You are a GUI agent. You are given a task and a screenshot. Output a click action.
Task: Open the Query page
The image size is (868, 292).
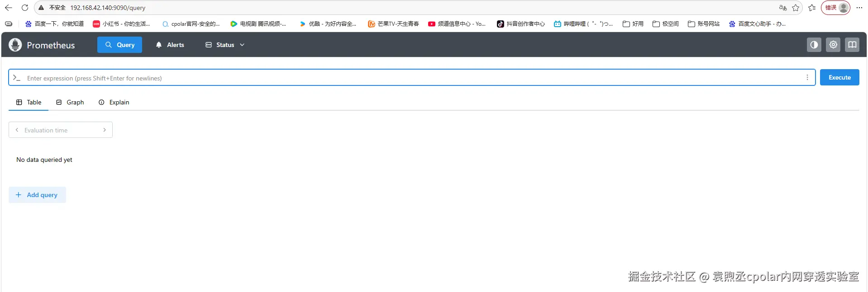pyautogui.click(x=119, y=45)
